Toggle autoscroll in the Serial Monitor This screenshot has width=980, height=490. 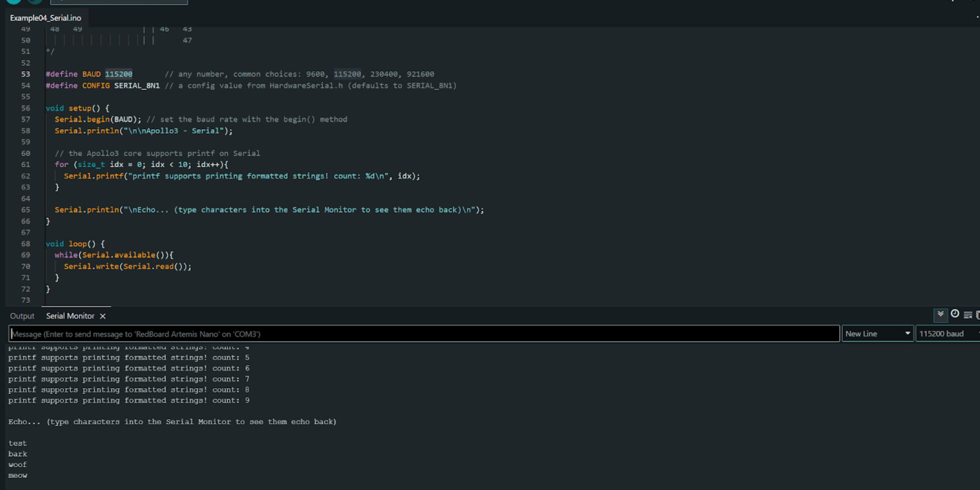(x=940, y=315)
